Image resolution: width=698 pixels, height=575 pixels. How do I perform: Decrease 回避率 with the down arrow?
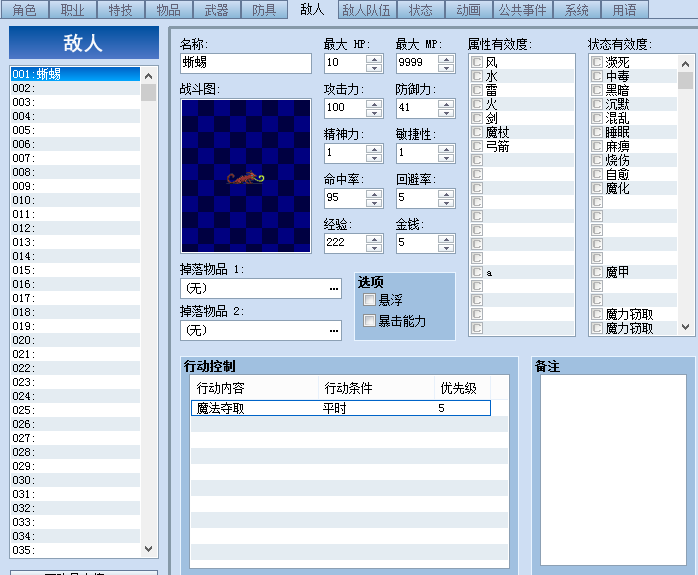pyautogui.click(x=446, y=202)
